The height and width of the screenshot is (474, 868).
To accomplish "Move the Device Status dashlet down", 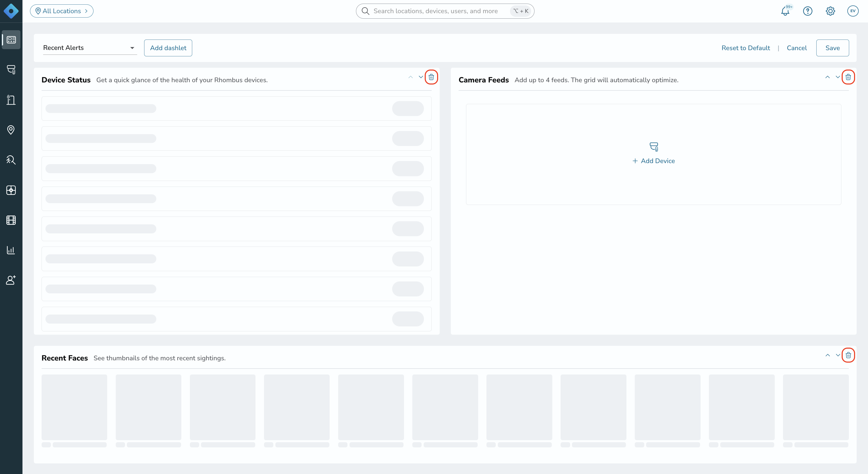I will coord(421,77).
